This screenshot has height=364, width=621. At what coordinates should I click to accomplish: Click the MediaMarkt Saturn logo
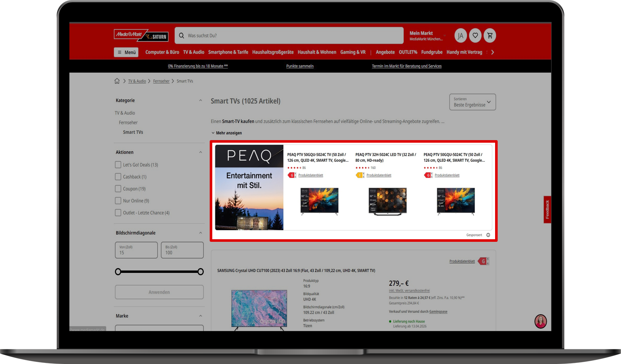pos(141,35)
